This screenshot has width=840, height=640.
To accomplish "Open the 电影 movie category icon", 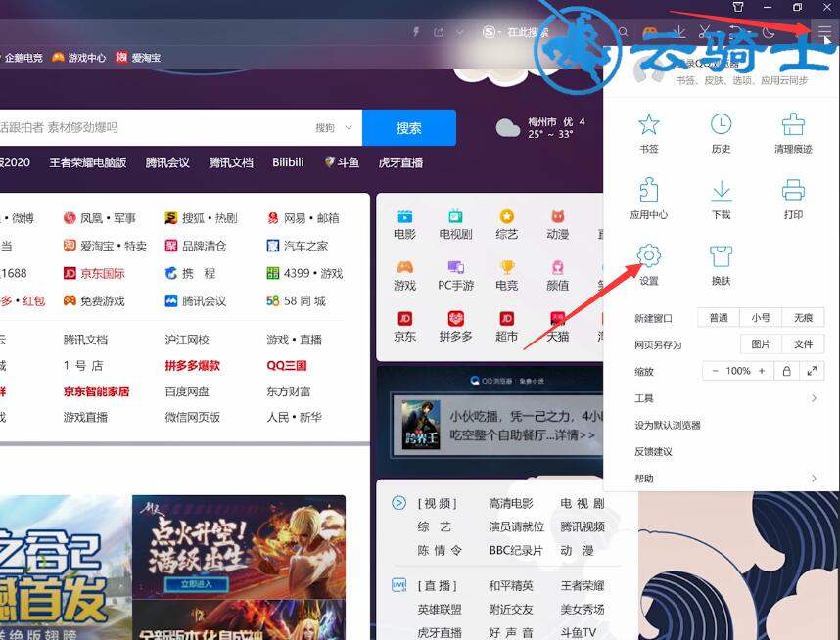I will pos(404,216).
